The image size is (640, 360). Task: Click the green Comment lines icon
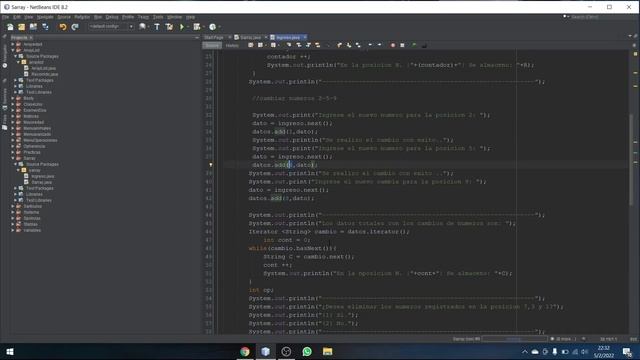(414, 45)
